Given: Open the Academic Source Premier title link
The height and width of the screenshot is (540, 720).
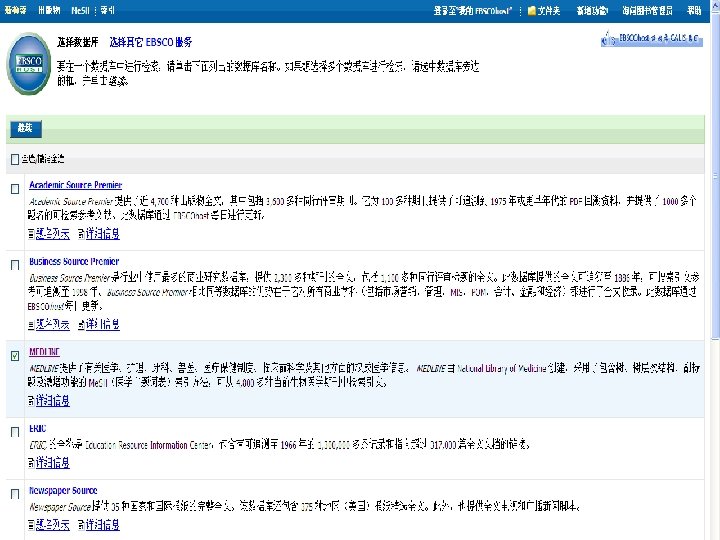Looking at the screenshot, I should click(x=75, y=185).
